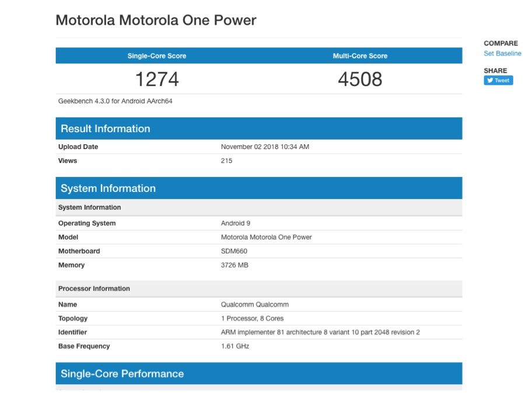Click the ARM implementer identifier text
The height and width of the screenshot is (393, 532).
pyautogui.click(x=320, y=332)
